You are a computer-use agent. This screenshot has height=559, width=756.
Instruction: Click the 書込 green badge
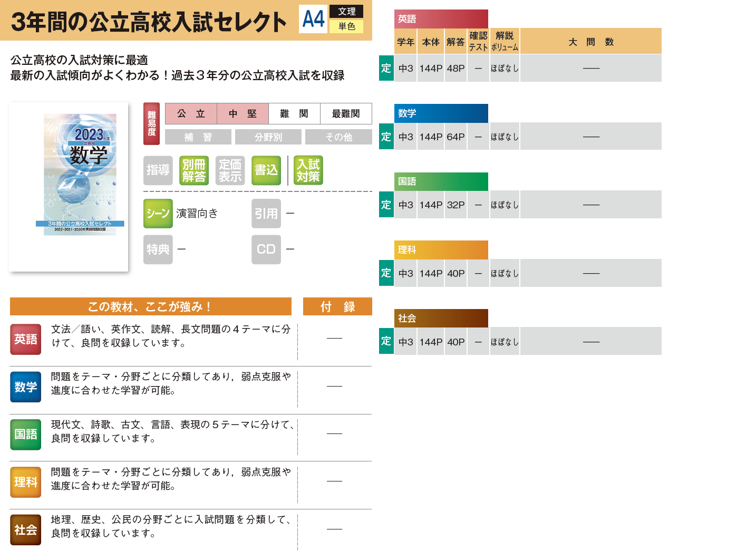[x=266, y=170]
